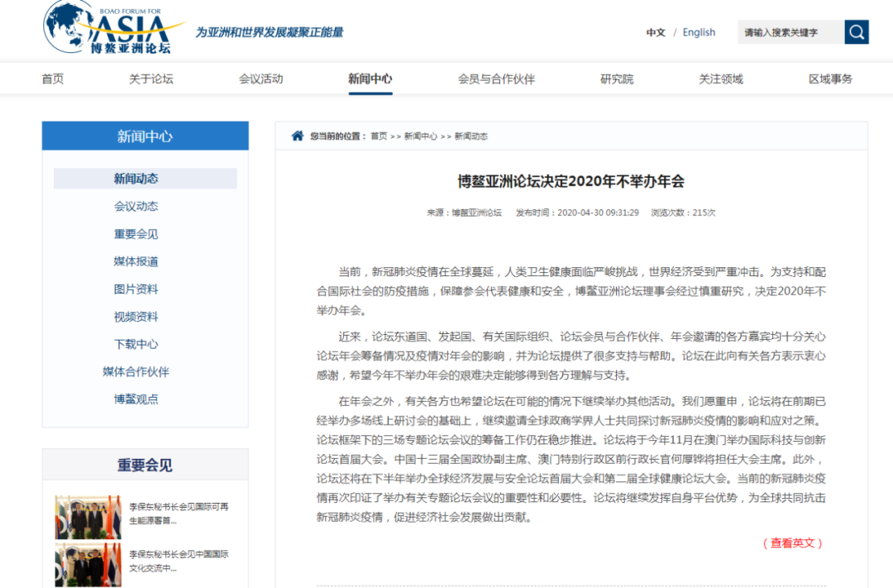Image resolution: width=893 pixels, height=588 pixels.
Task: Click the slogan 为亚洲和世界发展凝聚正能量
Action: click(x=270, y=32)
